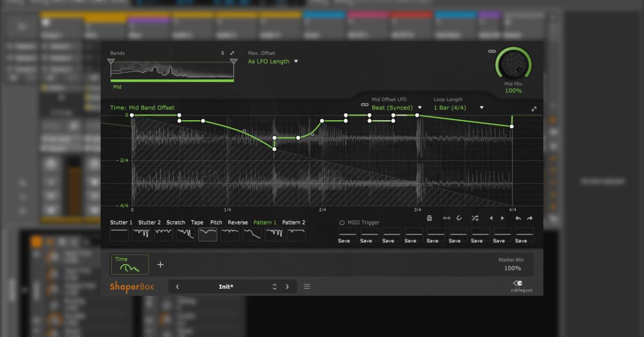This screenshot has width=644, height=337.
Task: Choose the flat-line wave preset thumbnail
Action: tap(119, 234)
